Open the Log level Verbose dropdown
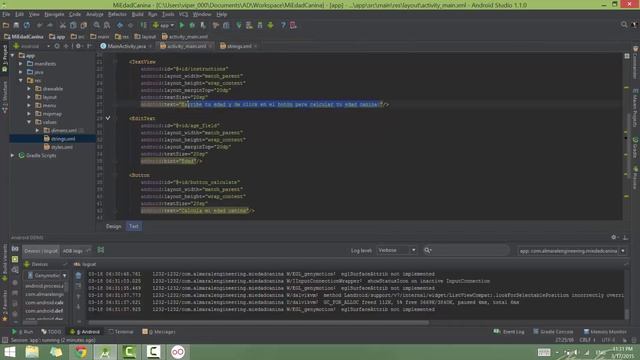Screen dimensions: 640x360 coord(396,250)
